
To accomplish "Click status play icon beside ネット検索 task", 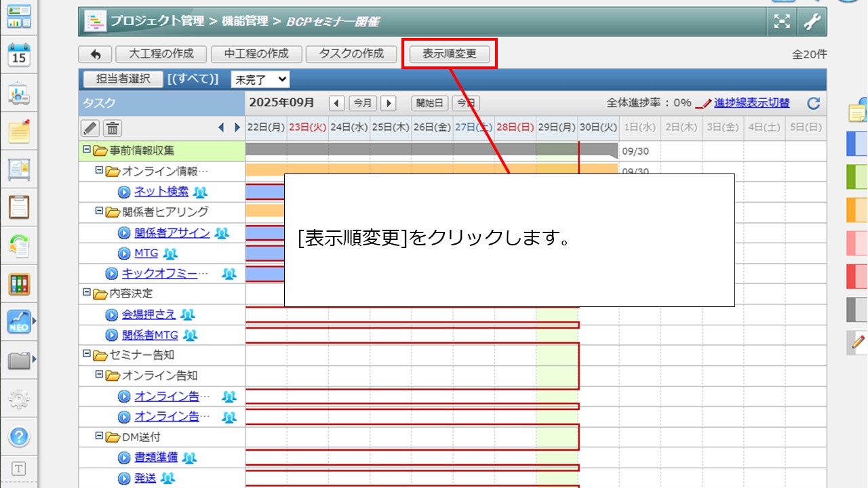I will [124, 192].
